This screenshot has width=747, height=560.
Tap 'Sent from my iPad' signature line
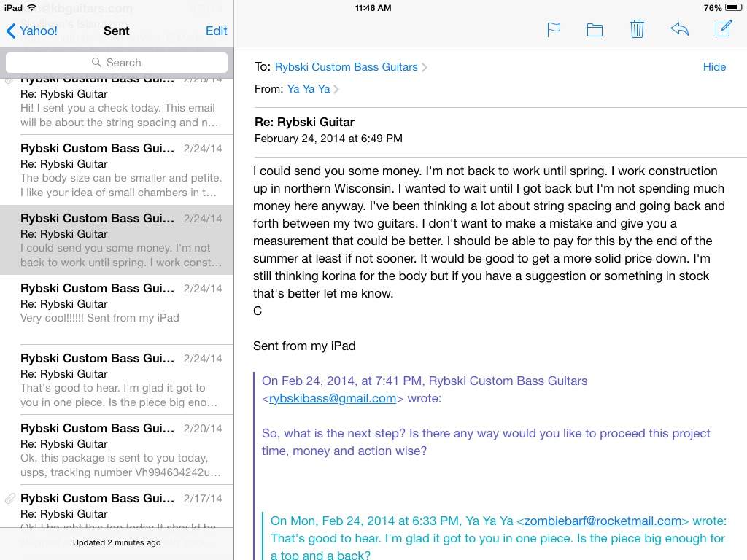pos(304,346)
